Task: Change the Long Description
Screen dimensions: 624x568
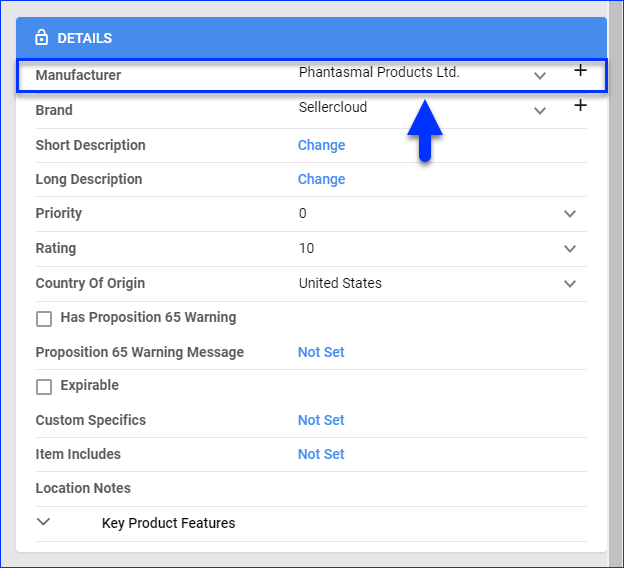Action: point(321,179)
